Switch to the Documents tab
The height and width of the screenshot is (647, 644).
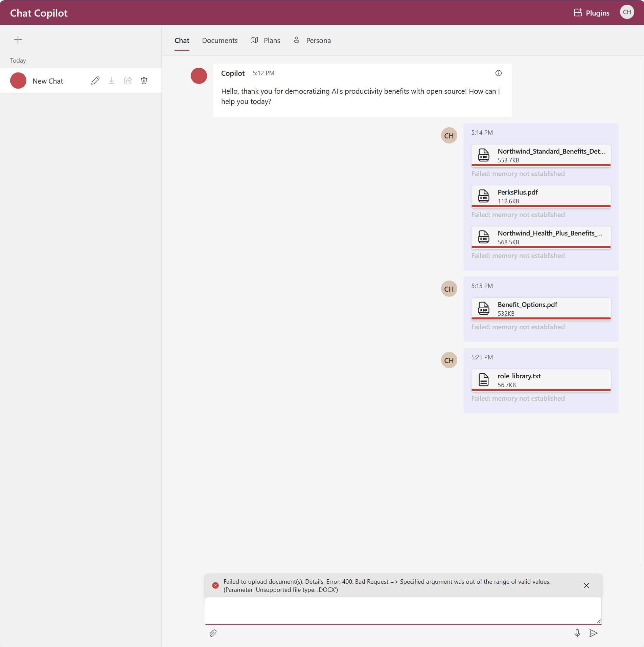pyautogui.click(x=220, y=40)
